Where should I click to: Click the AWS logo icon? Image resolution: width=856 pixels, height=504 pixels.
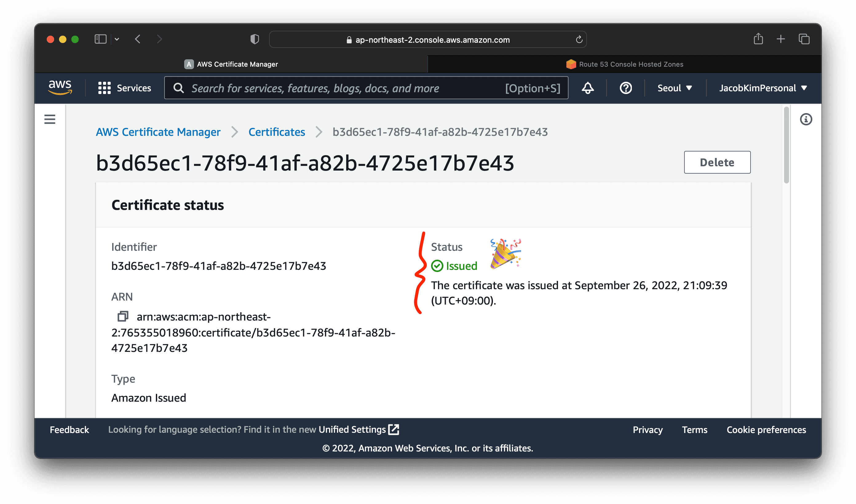point(60,88)
